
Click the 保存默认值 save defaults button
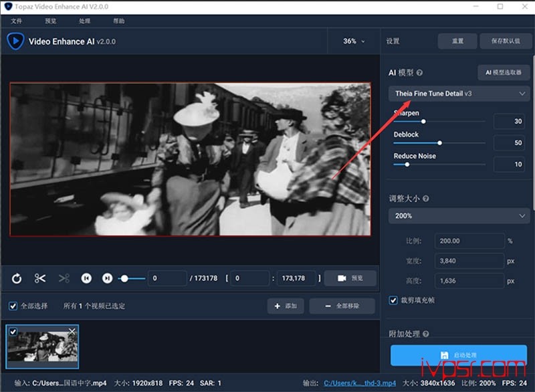point(506,41)
